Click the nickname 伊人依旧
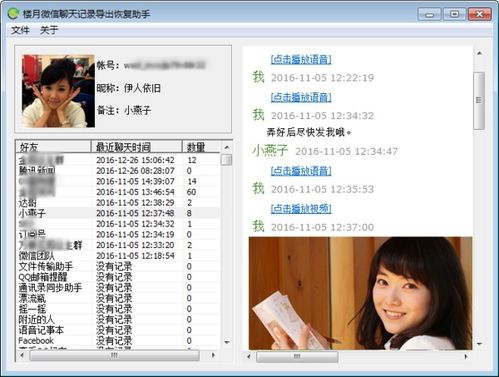 (x=142, y=88)
